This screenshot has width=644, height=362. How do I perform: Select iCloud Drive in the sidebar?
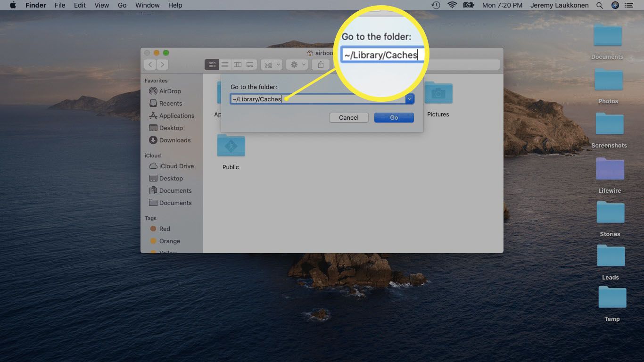176,166
